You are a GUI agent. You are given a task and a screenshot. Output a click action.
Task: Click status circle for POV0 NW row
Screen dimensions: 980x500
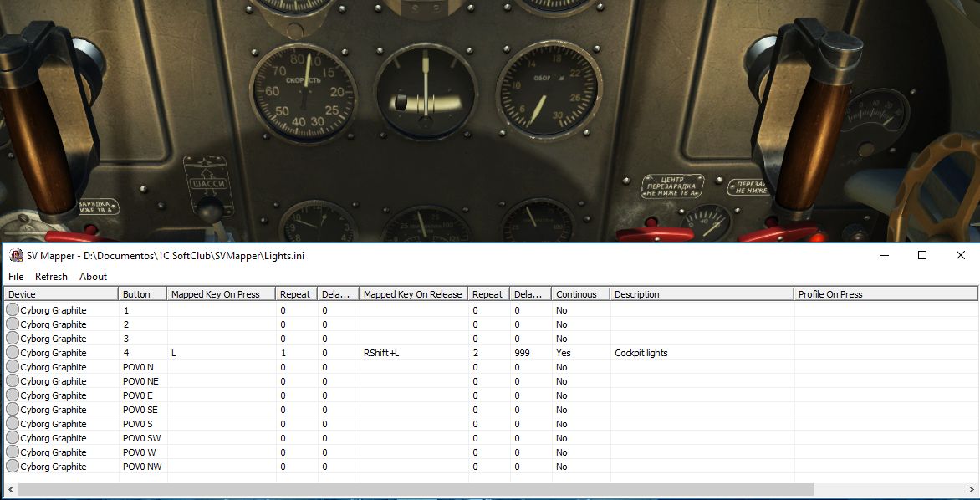click(13, 467)
